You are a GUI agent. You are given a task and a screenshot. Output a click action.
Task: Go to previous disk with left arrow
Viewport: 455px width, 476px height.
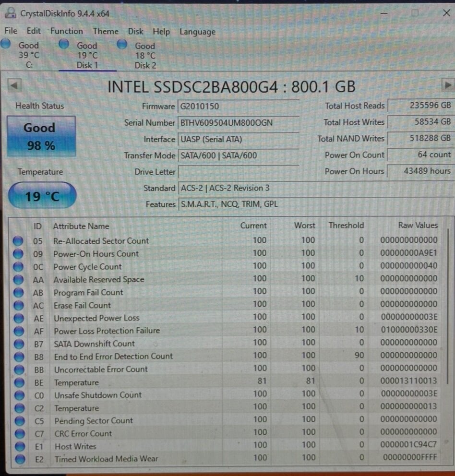point(14,85)
